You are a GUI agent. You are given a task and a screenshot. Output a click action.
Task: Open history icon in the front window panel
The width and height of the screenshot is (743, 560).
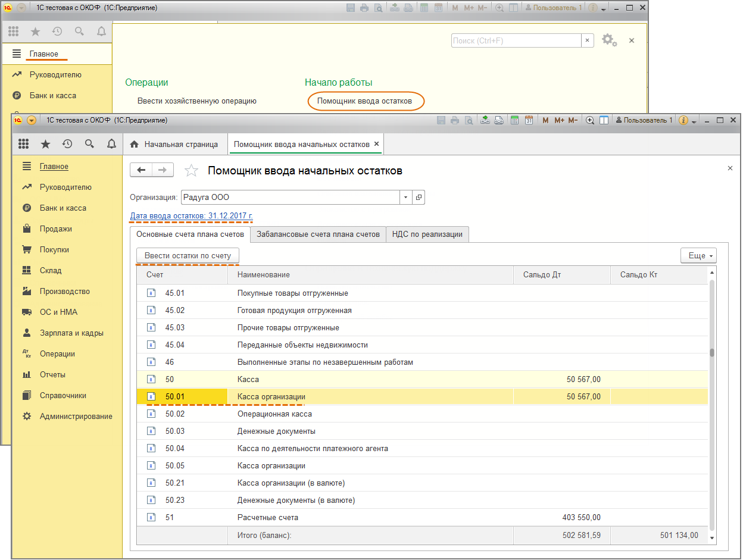[x=67, y=144]
